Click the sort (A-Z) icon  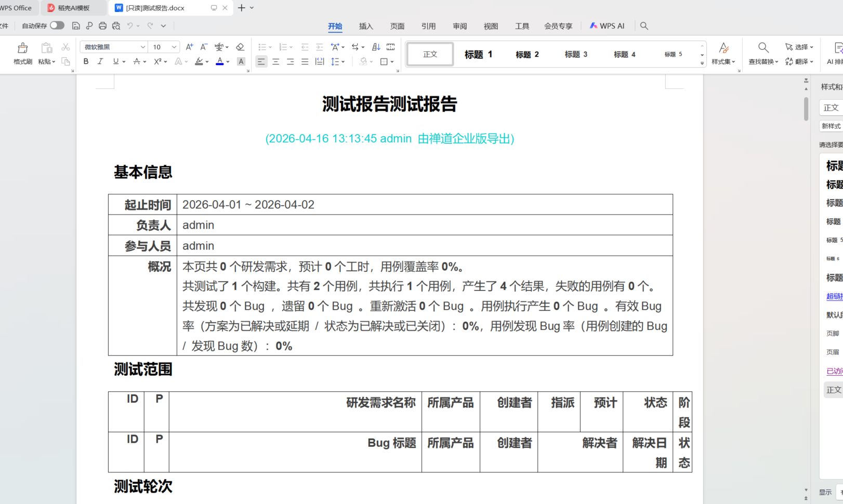click(376, 47)
